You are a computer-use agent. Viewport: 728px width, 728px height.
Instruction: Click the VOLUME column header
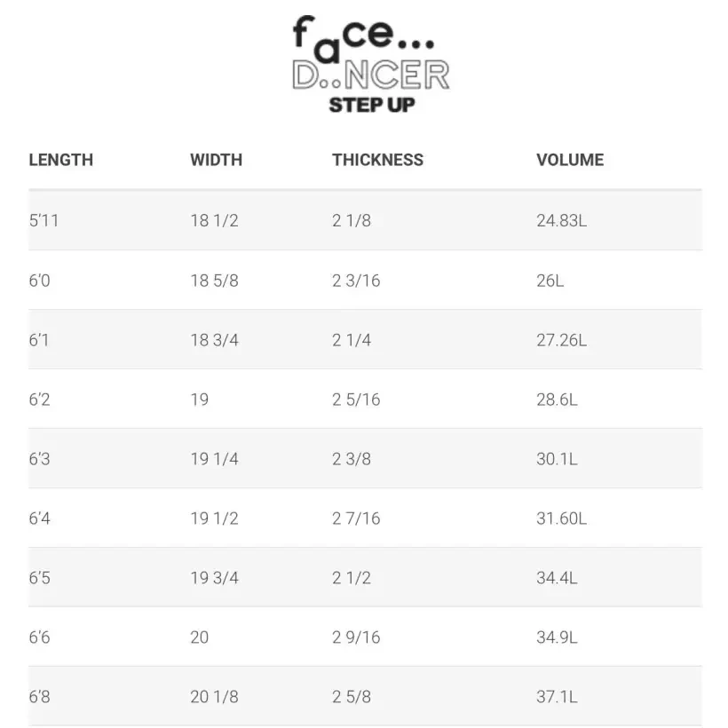click(569, 160)
